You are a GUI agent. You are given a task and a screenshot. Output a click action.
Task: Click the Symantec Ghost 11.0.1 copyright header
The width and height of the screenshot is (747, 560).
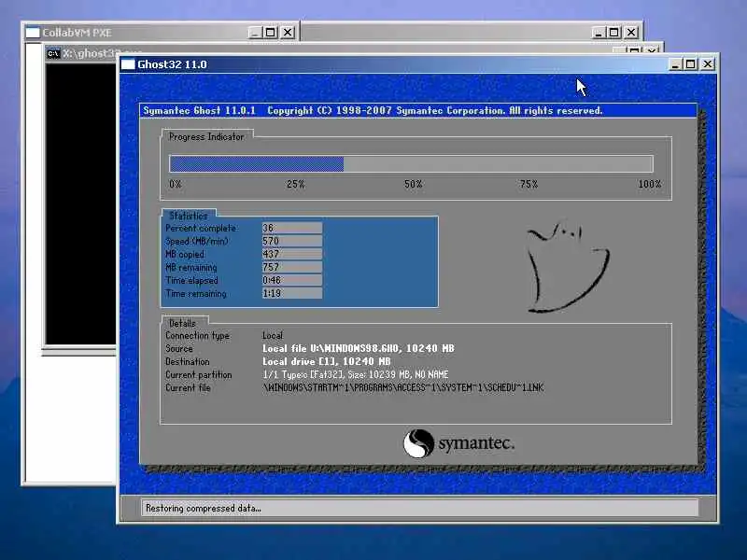(373, 110)
